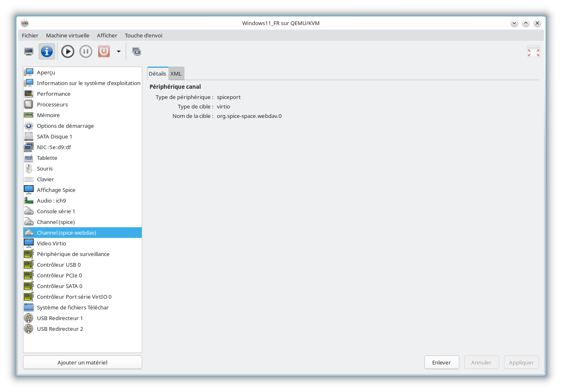
Task: Select Information sur le système d'exploitation icon
Action: coord(29,83)
